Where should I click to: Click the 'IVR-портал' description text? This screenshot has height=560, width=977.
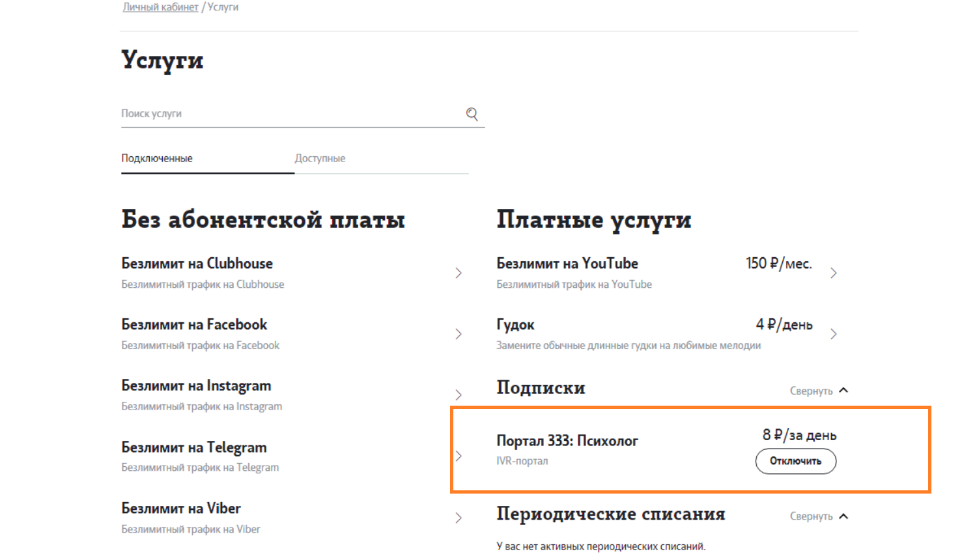pos(522,461)
